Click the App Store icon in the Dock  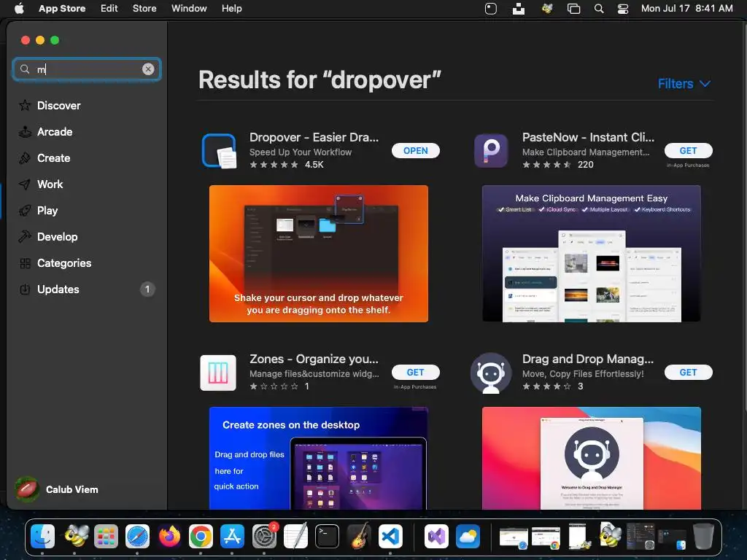tap(232, 536)
